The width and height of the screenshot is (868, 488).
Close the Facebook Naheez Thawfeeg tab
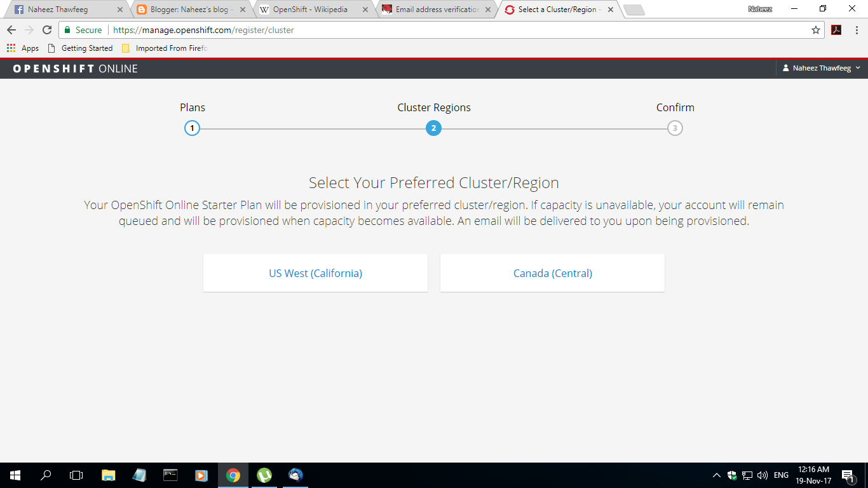pos(120,10)
